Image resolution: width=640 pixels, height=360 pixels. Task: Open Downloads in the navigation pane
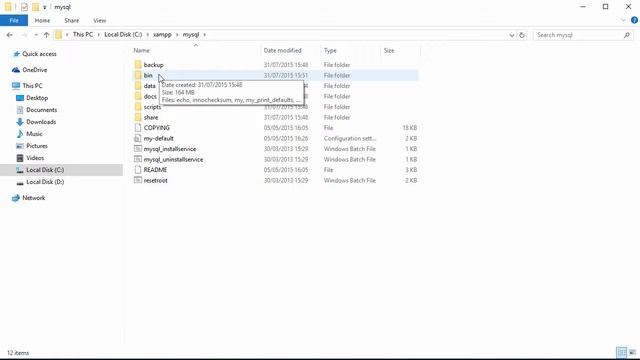[x=41, y=122]
